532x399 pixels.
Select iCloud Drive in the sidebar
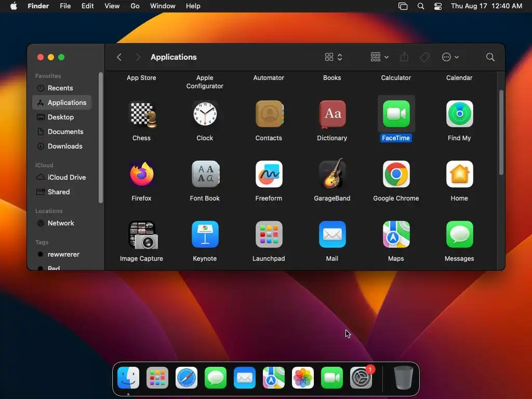(x=62, y=178)
